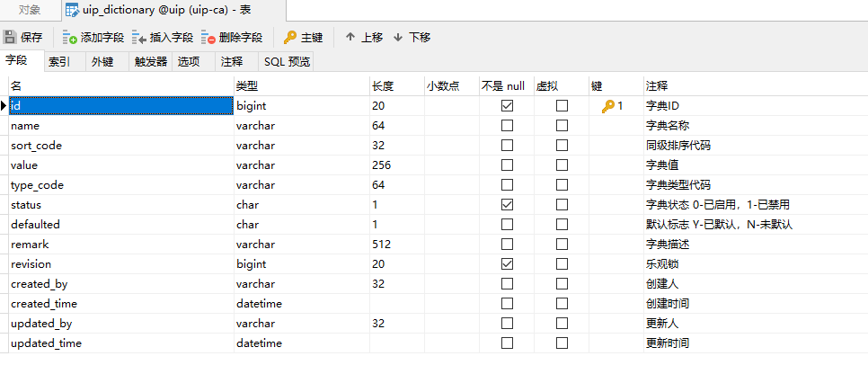
Task: Check Not null for value field
Action: 507,165
